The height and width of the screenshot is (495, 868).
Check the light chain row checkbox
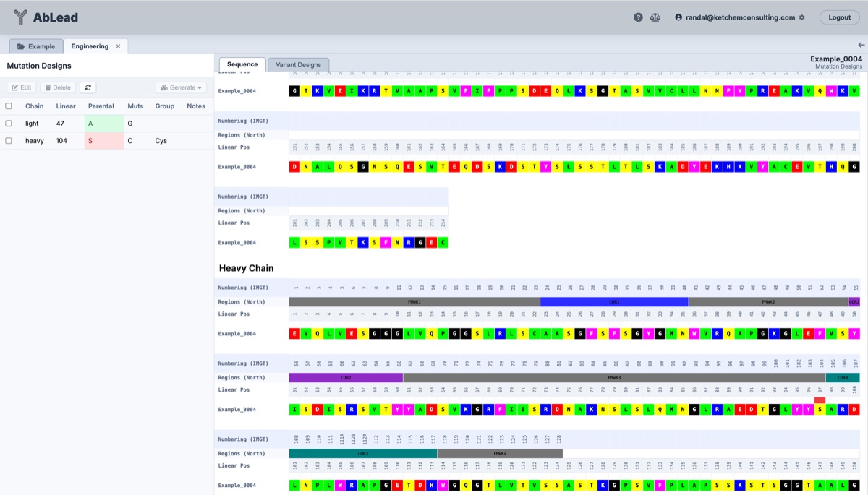tap(9, 124)
